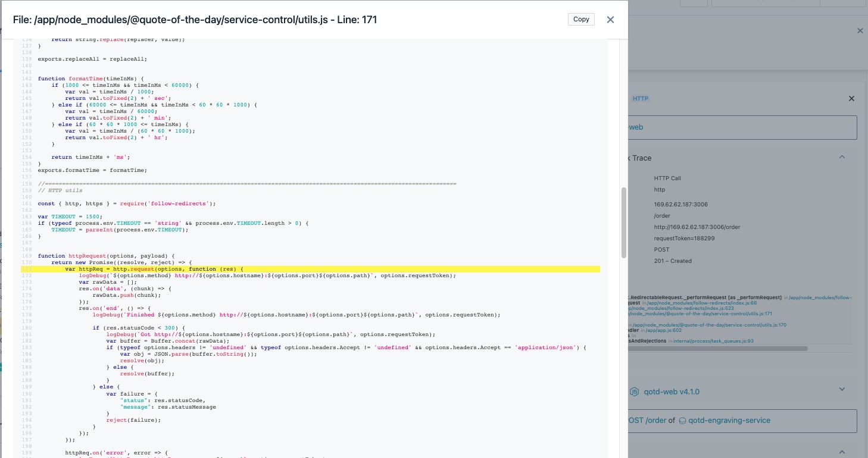Image resolution: width=868 pixels, height=458 pixels.
Task: Click the 'return timeInMs + ms' line
Action: [x=90, y=157]
